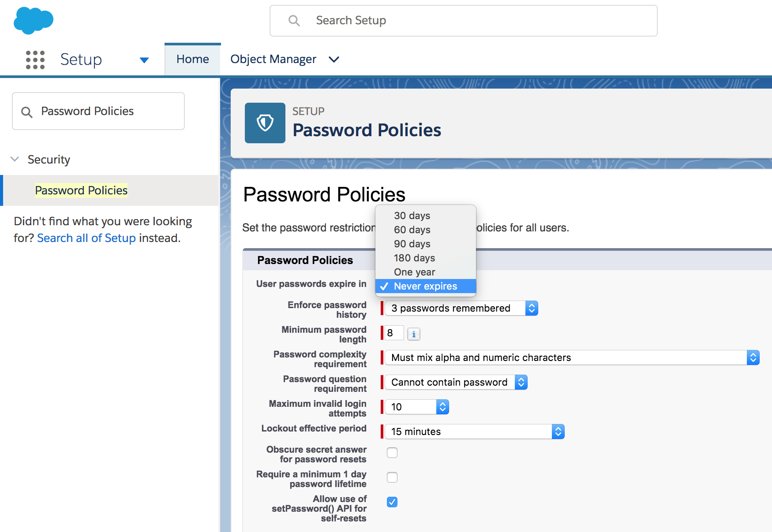Click the Lockout effective period label
772x532 pixels.
pos(314,428)
